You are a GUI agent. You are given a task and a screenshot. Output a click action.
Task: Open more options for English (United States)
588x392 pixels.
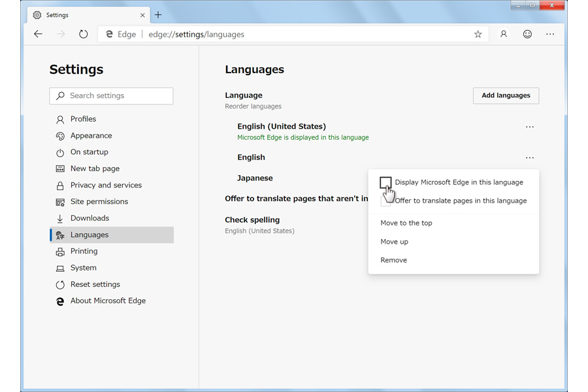tap(529, 127)
